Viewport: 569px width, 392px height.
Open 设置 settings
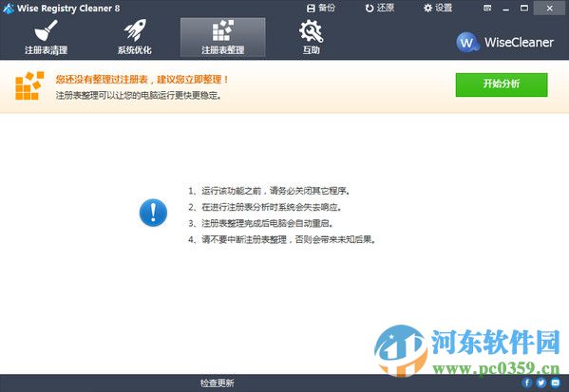pos(438,8)
